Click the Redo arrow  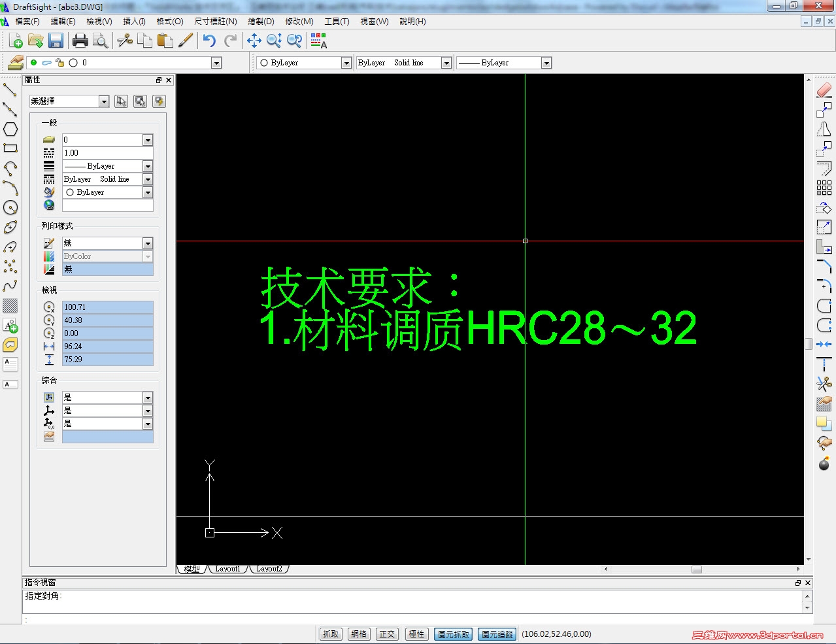coord(230,41)
